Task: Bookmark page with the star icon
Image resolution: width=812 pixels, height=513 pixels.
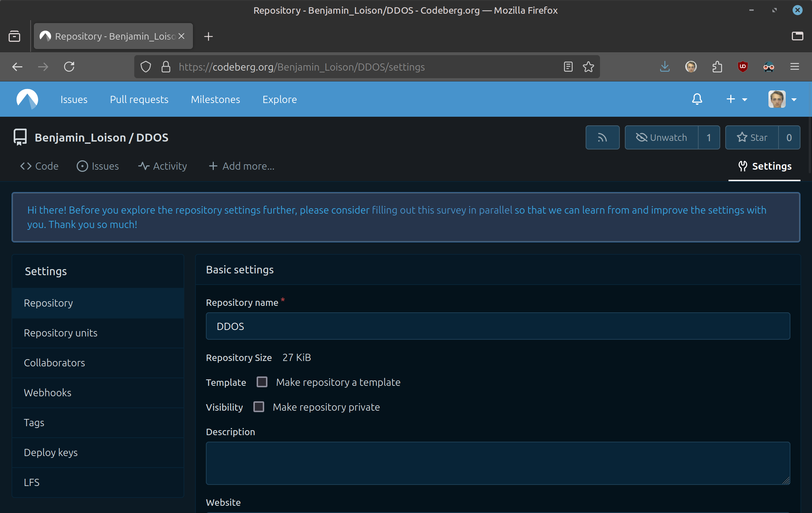Action: coord(588,67)
